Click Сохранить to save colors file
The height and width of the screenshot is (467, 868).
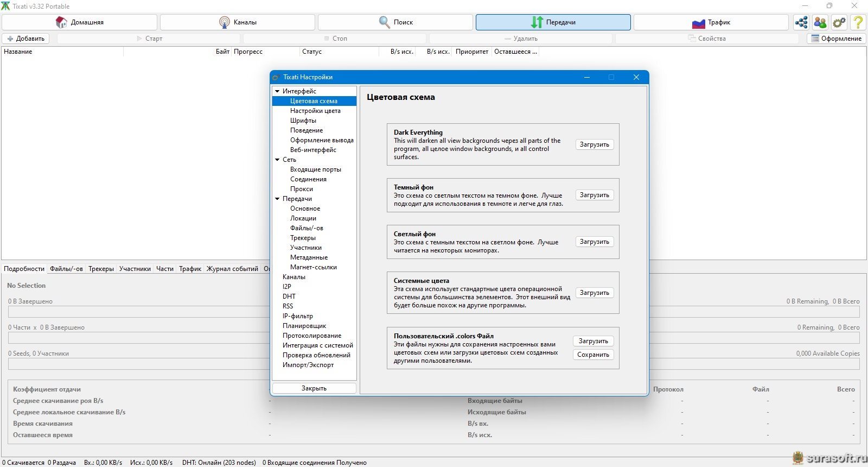[593, 355]
